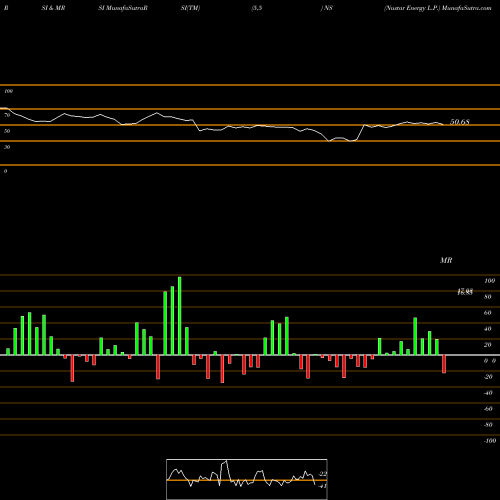Click the 'MR' panel label

[x=446, y=260]
